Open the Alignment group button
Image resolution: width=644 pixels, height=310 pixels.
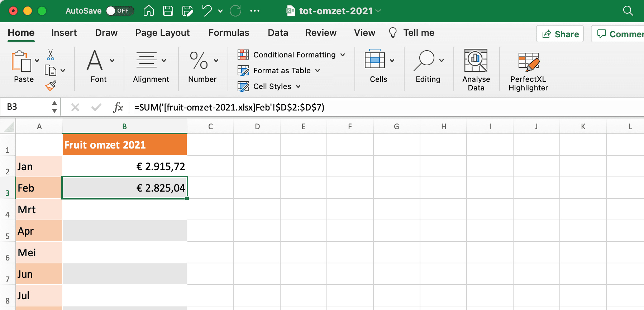pyautogui.click(x=151, y=66)
